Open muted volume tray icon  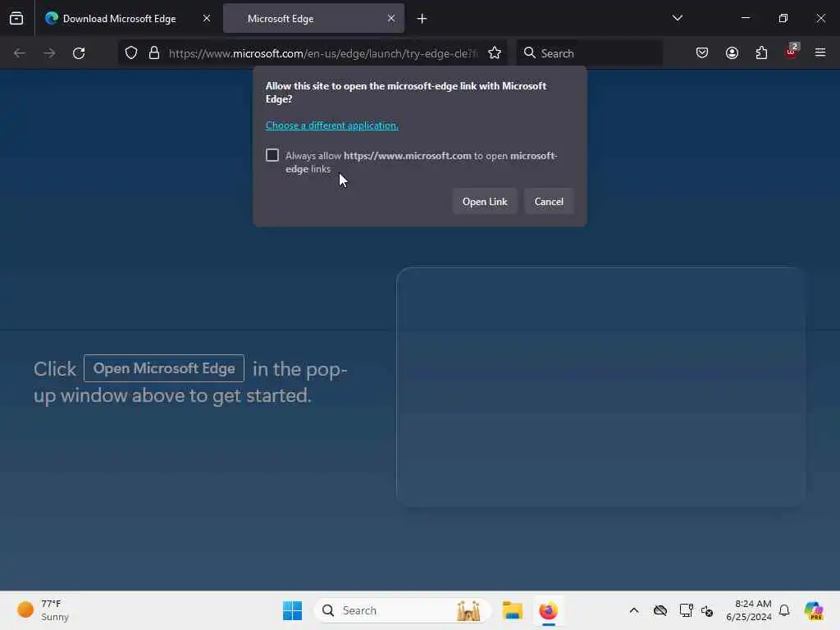click(x=707, y=610)
